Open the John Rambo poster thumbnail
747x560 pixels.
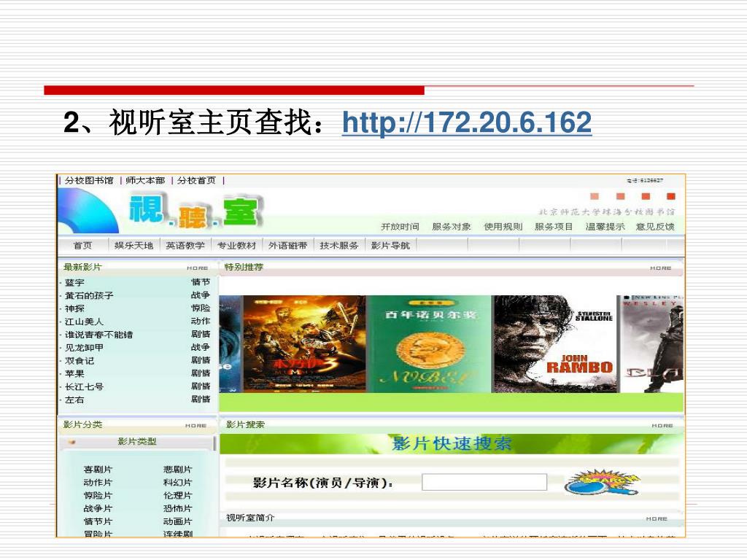click(555, 343)
